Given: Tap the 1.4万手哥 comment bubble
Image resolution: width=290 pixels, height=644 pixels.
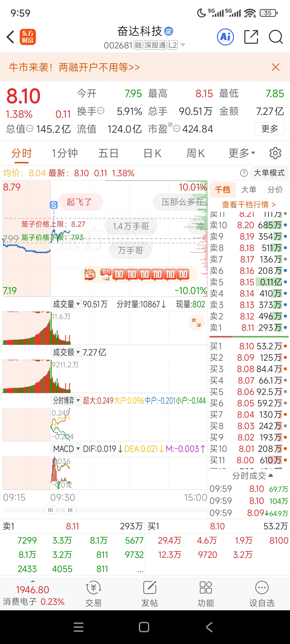Looking at the screenshot, I should [x=131, y=226].
